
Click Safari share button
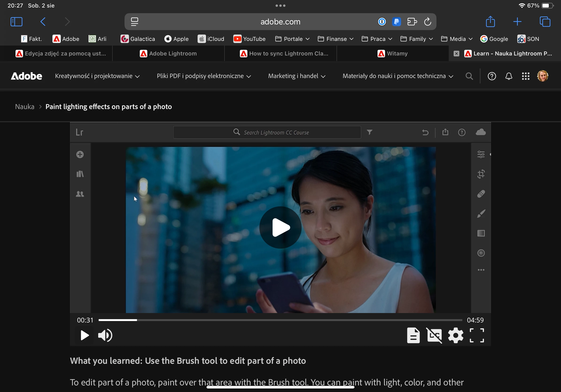click(490, 22)
